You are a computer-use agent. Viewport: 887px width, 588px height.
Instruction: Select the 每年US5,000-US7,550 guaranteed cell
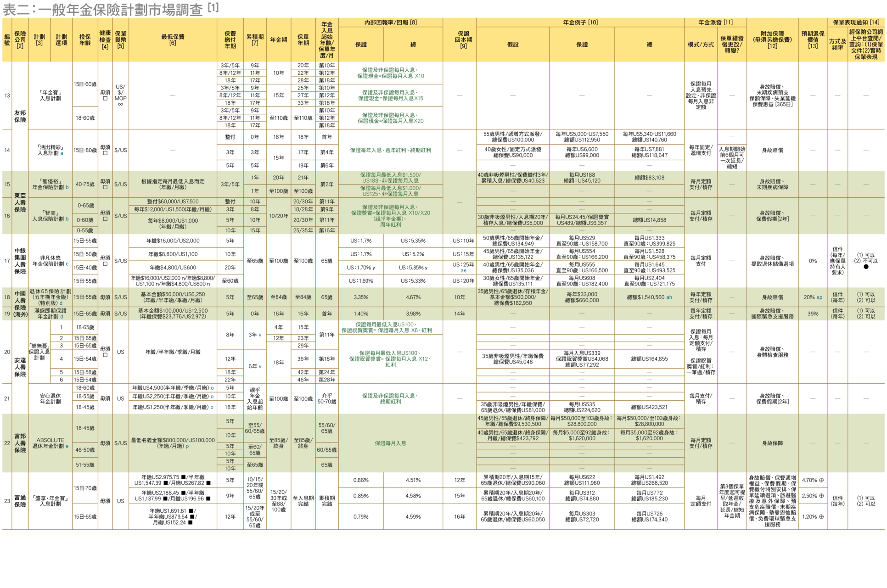(582, 137)
